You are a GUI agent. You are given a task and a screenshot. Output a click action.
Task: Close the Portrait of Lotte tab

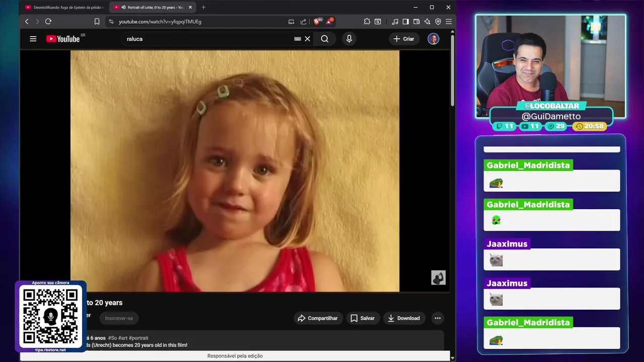(190, 8)
